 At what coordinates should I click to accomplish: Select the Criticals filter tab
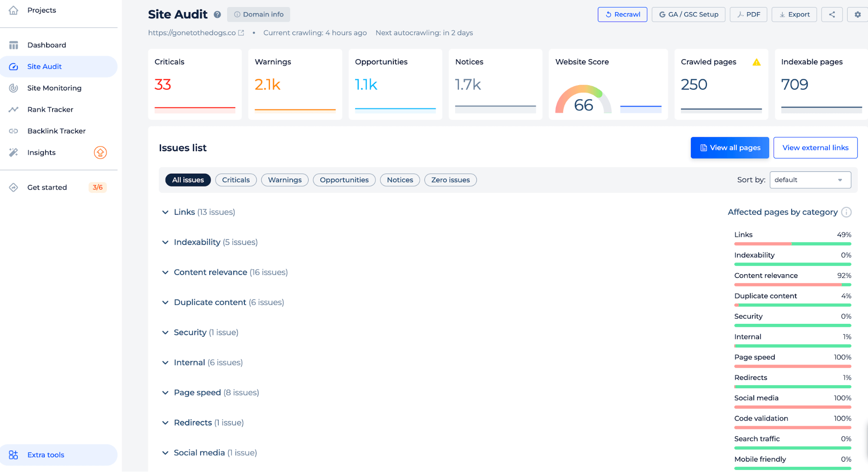click(x=236, y=179)
